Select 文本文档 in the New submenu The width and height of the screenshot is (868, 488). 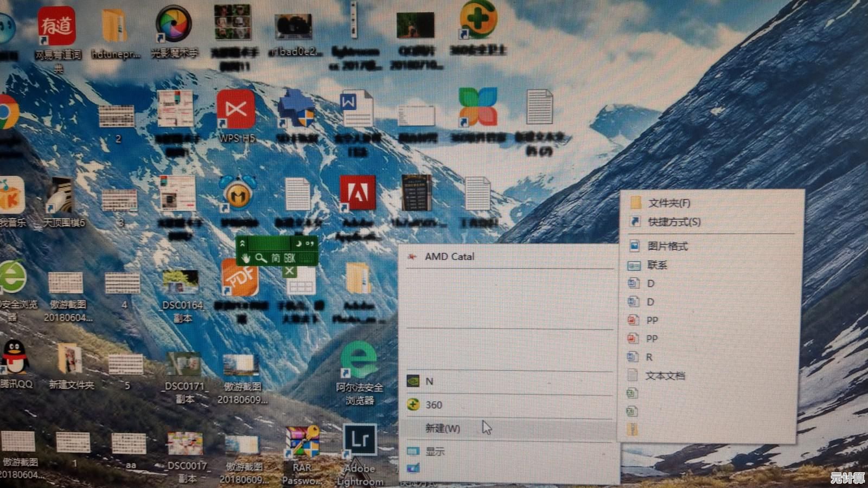tap(665, 375)
